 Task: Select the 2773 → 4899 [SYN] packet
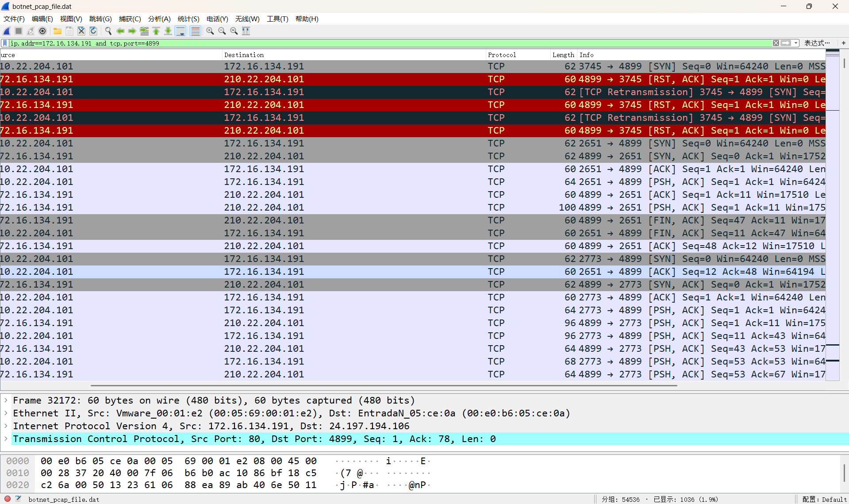(413, 259)
